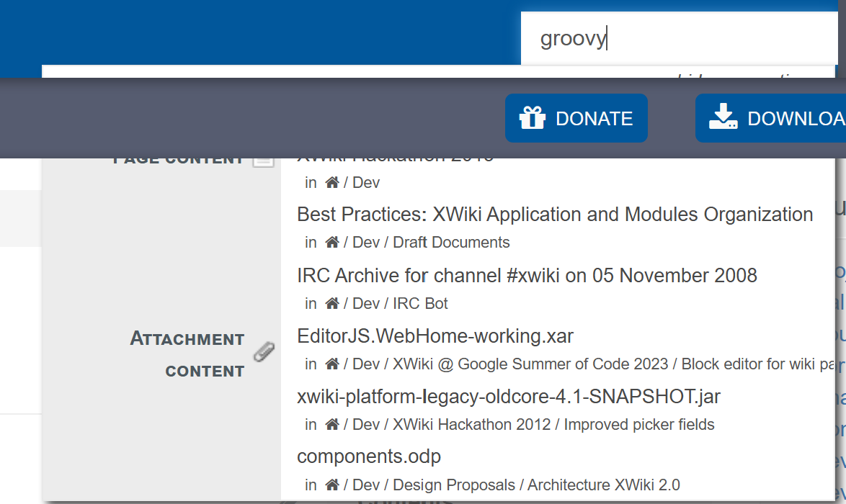Click home icon in 'XWiki Hackathon 2012' path
This screenshot has width=846, height=504.
331,424
